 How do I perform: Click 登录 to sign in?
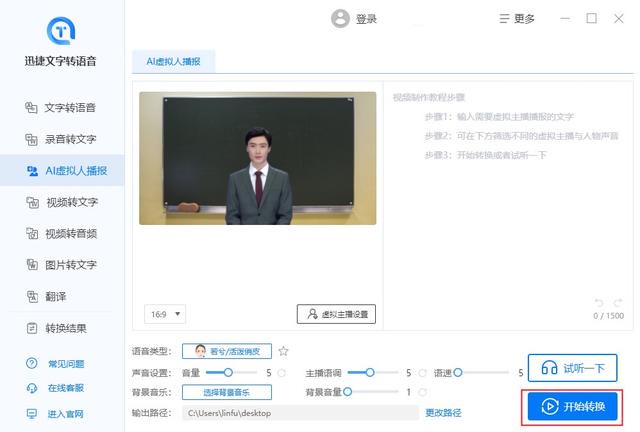(366, 19)
